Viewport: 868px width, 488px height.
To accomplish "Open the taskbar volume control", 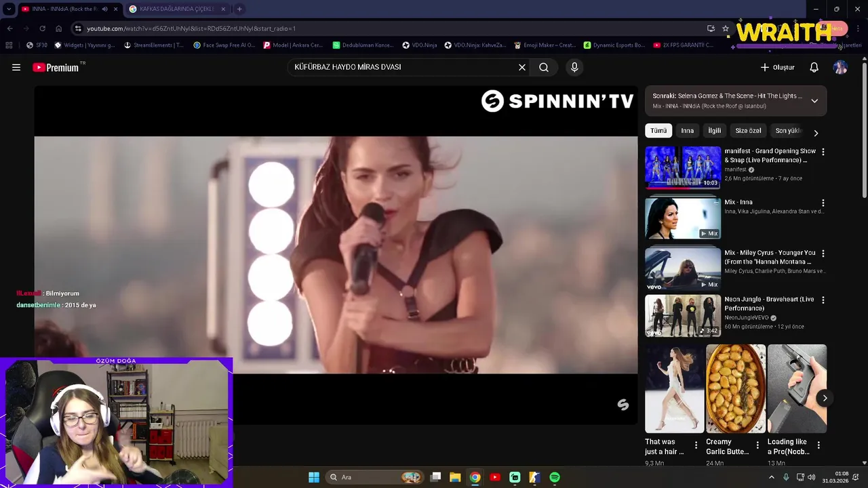I will pyautogui.click(x=812, y=477).
